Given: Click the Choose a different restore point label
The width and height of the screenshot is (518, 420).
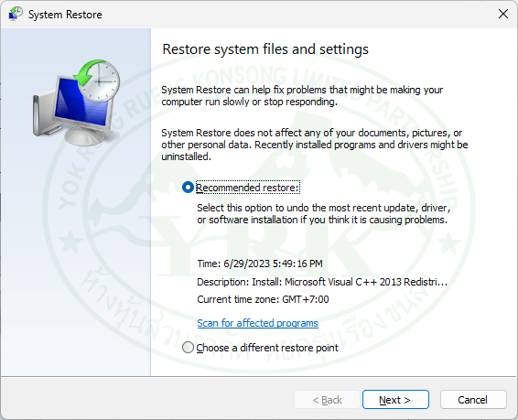Looking at the screenshot, I should point(267,348).
